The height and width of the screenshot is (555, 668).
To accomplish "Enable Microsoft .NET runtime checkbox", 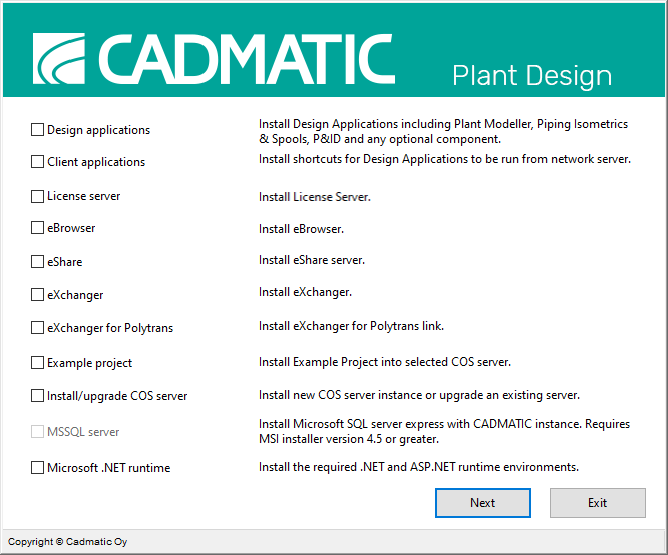I will coord(38,468).
